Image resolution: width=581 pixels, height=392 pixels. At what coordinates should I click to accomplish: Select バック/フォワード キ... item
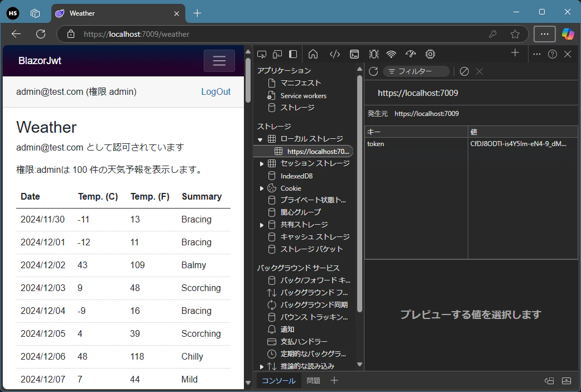[x=315, y=280]
